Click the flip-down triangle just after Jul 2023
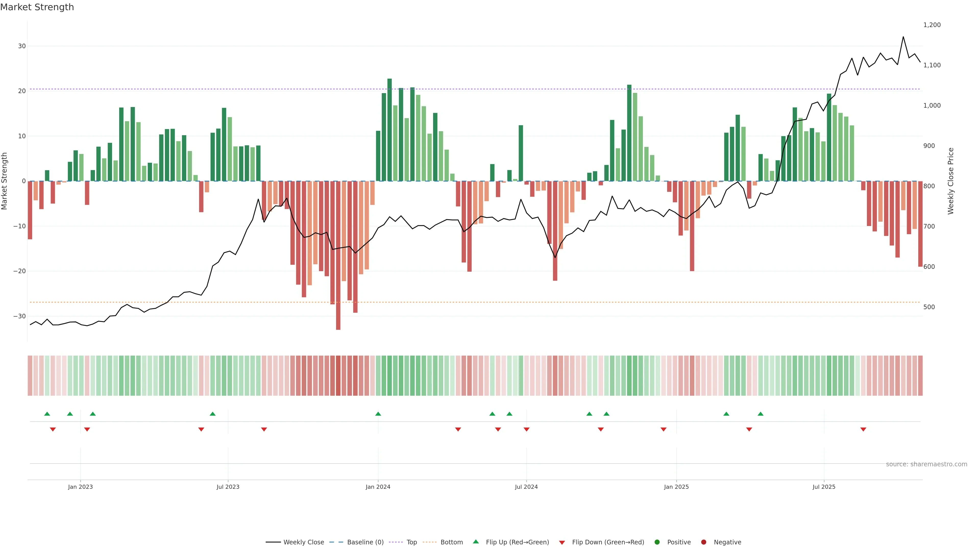The height and width of the screenshot is (551, 980). (264, 429)
